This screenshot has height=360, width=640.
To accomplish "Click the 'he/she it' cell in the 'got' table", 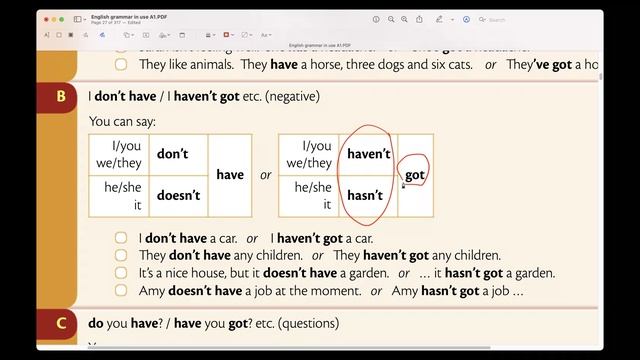I will (x=309, y=196).
